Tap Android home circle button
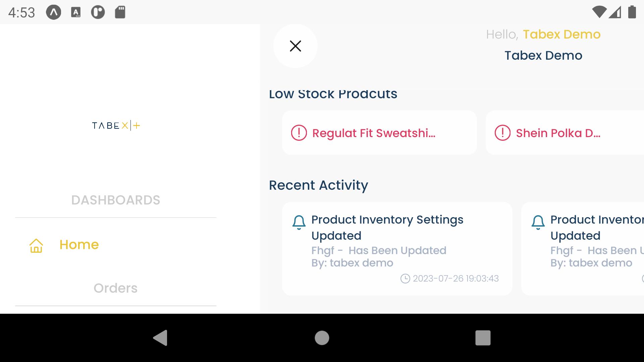This screenshot has width=644, height=362. point(322,338)
